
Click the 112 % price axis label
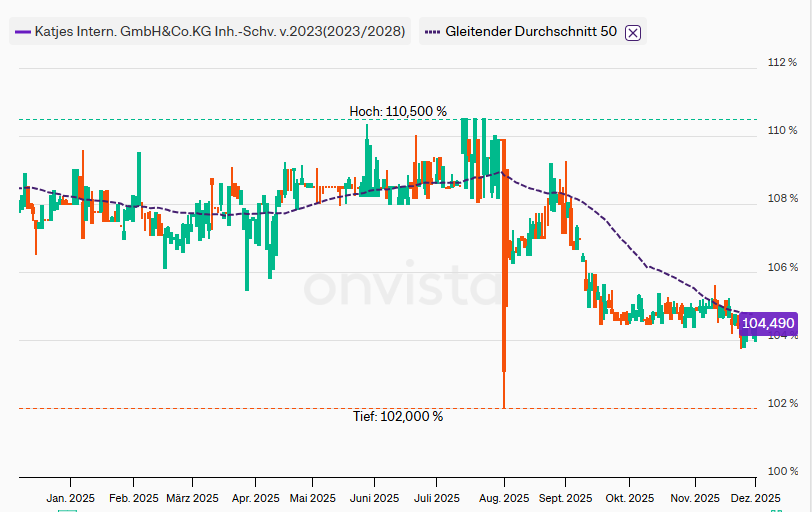(x=782, y=62)
